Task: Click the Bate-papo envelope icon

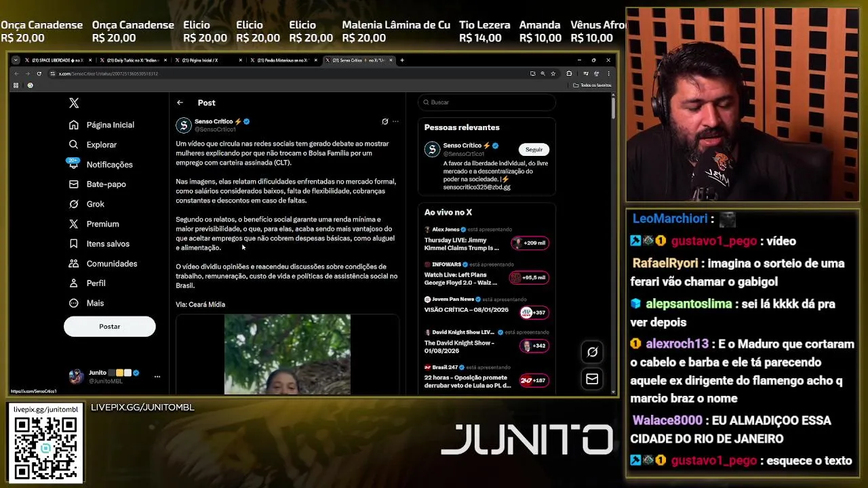Action: pos(74,184)
